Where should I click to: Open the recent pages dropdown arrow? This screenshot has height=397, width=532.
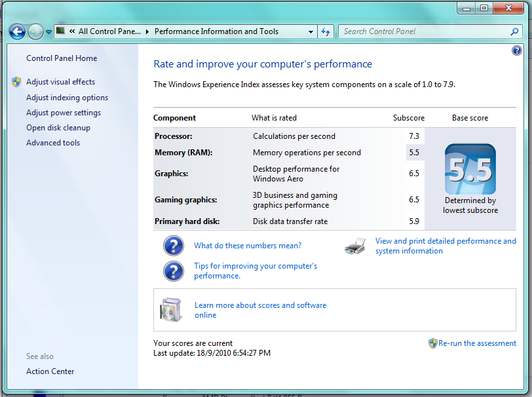click(48, 32)
